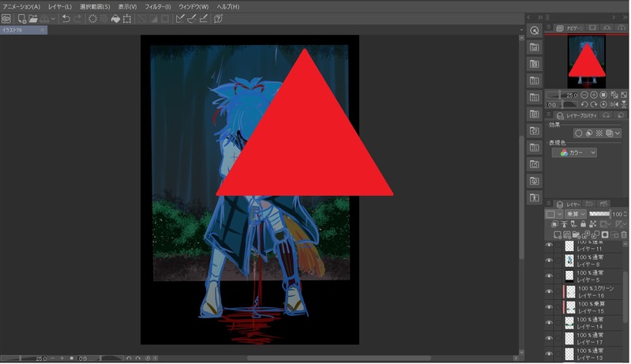Click the Navigator rotation slider
Screen dimensions: 631x364
click(562, 104)
